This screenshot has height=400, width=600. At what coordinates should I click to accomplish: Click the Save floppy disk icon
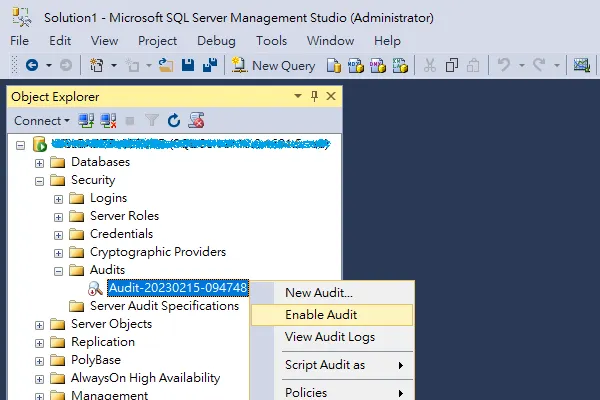188,65
